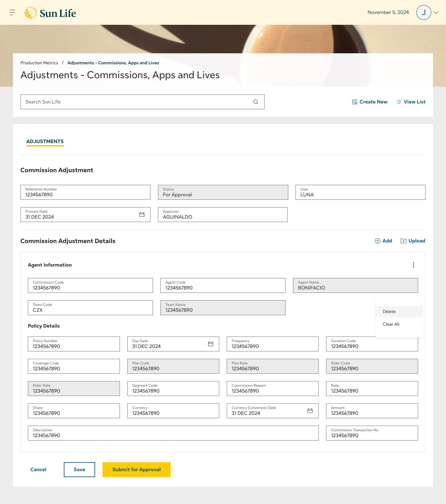The width and height of the screenshot is (446, 504).
Task: Focus the Search Sun Life field
Action: (136, 102)
